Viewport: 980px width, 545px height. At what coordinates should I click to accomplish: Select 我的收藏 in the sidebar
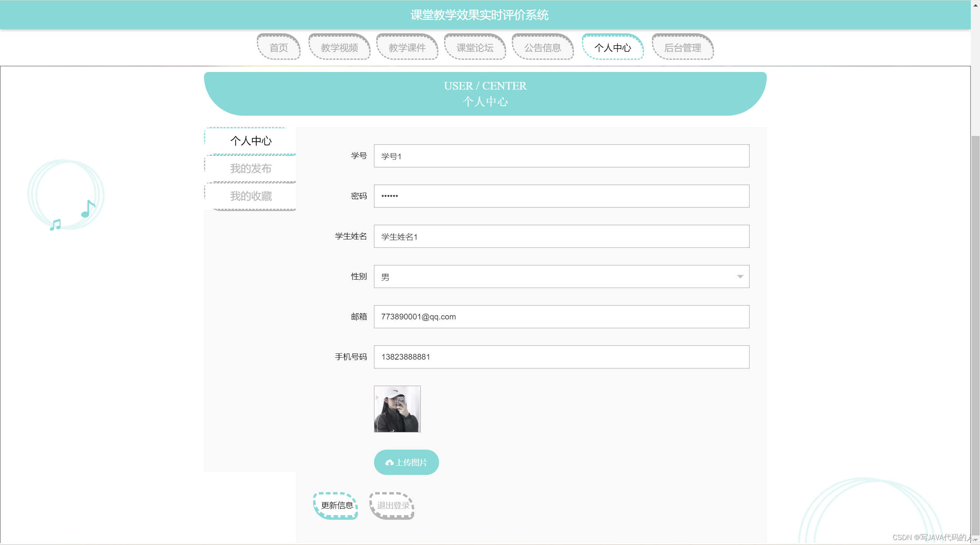tap(251, 196)
